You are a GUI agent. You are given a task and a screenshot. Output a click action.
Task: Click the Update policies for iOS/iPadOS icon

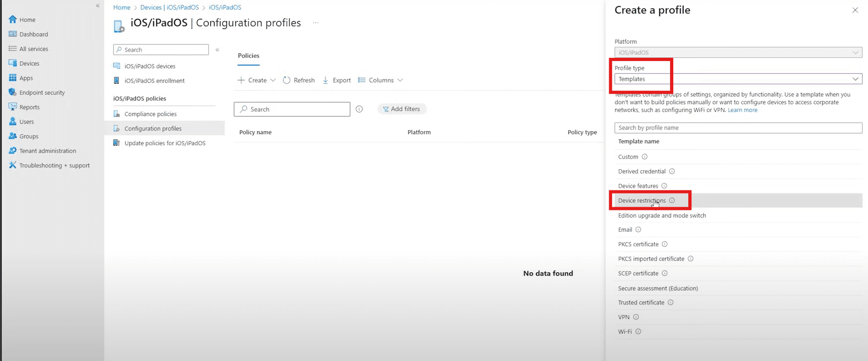117,143
